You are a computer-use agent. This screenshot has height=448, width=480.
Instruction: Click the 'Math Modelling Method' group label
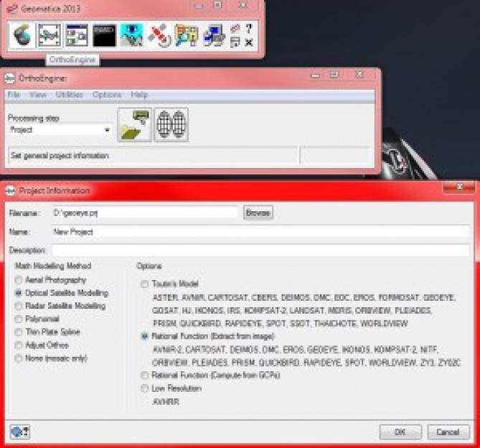click(53, 266)
